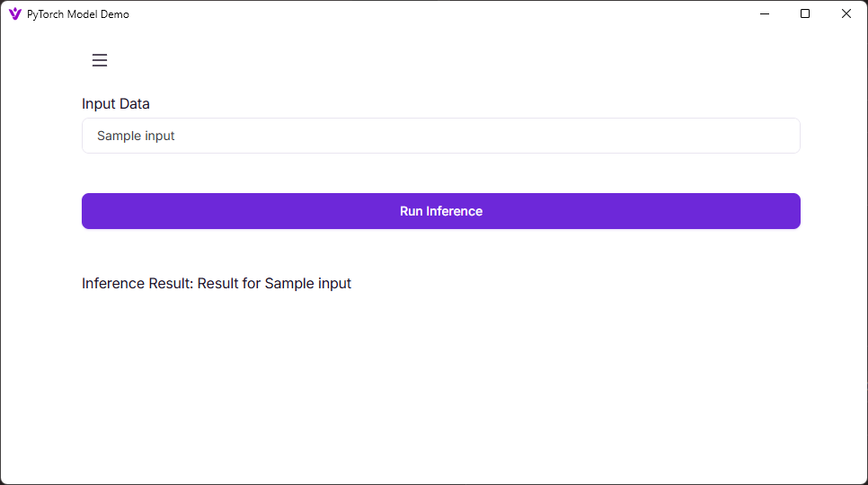Select the "Sample input" text in field
Screen dimensions: 868x485
137,136
